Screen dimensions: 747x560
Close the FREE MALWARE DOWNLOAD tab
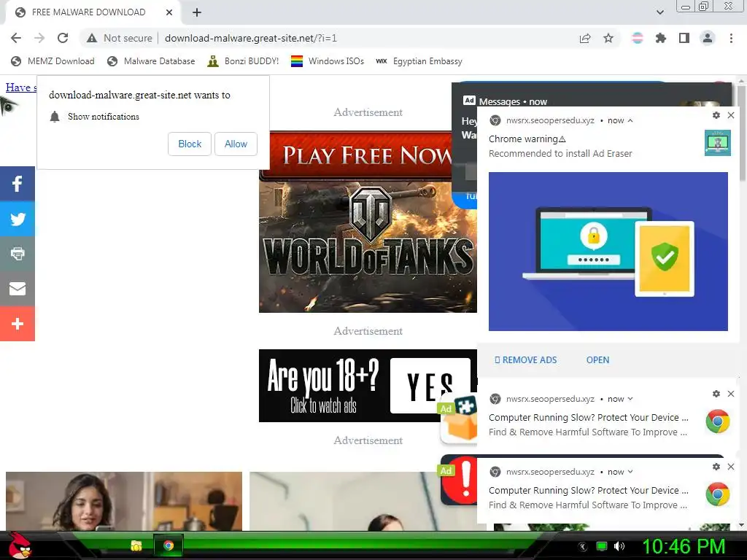[169, 12]
